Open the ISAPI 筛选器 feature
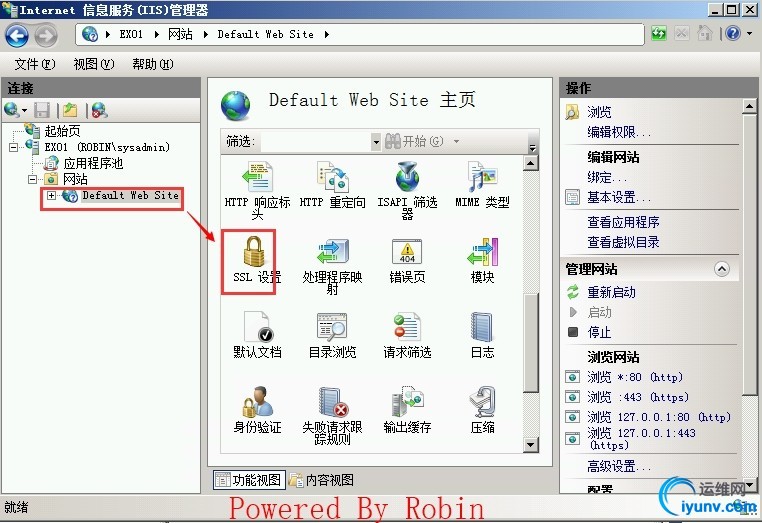762x523 pixels. pyautogui.click(x=407, y=190)
